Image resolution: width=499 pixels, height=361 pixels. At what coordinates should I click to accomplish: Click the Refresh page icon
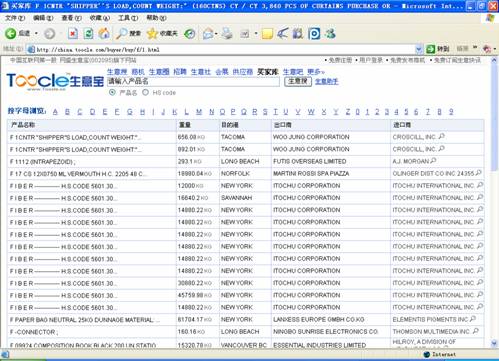click(88, 33)
